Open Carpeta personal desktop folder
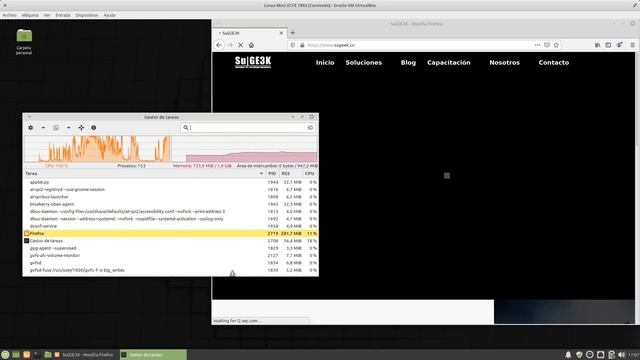640x360 pixels. pos(24,41)
